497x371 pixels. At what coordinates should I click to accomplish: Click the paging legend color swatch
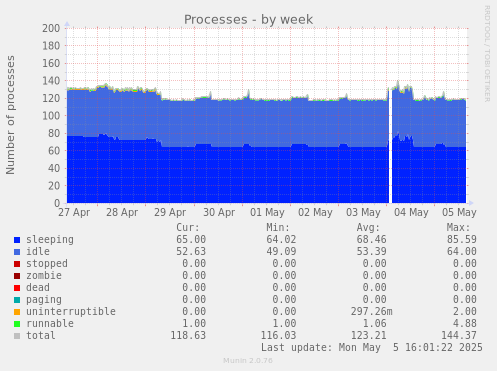tap(17, 300)
